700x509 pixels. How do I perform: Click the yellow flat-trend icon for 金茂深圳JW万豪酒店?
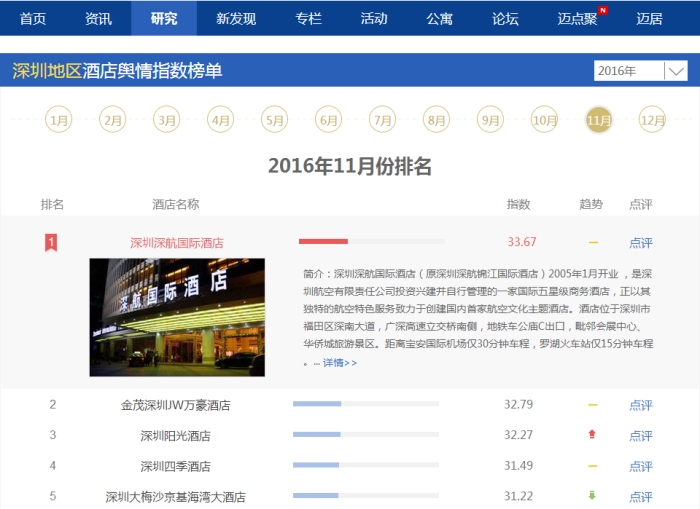(x=592, y=405)
